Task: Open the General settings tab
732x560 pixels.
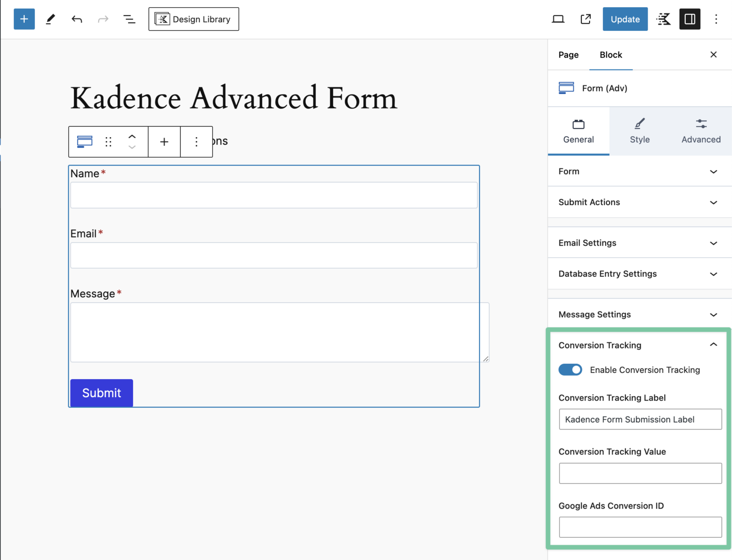Action: coord(579,131)
